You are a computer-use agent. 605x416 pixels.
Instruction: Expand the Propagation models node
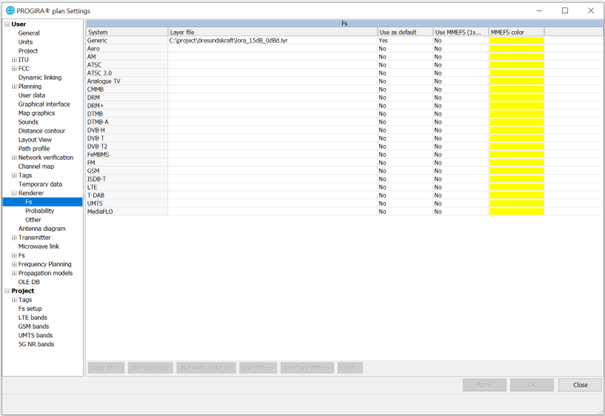[14, 273]
